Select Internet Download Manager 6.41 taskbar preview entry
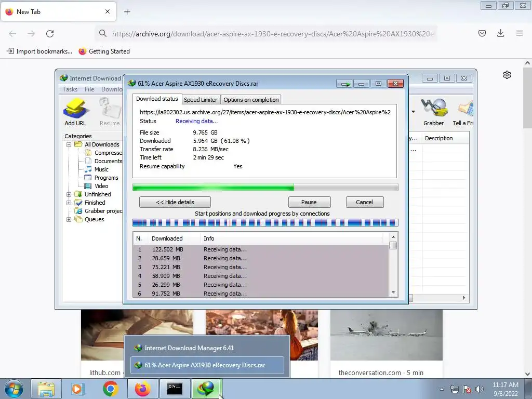 click(x=207, y=348)
